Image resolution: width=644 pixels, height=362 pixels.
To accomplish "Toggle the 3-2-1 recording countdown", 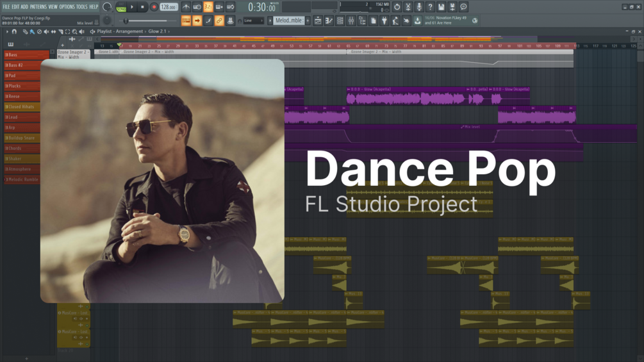I will 208,7.
